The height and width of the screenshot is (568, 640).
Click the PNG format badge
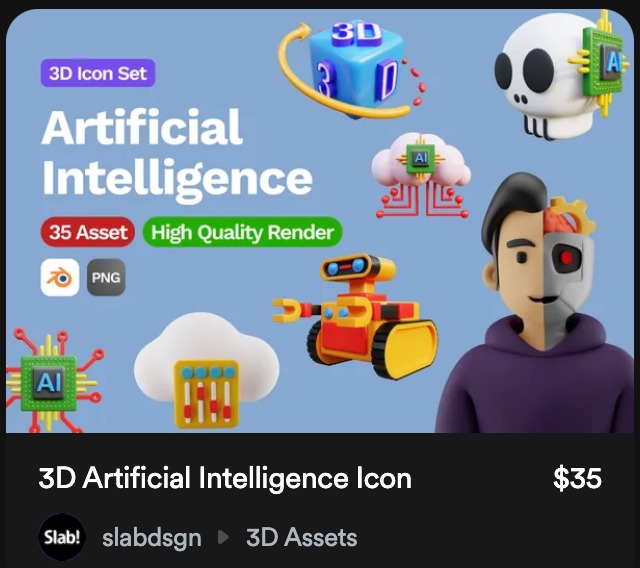106,277
